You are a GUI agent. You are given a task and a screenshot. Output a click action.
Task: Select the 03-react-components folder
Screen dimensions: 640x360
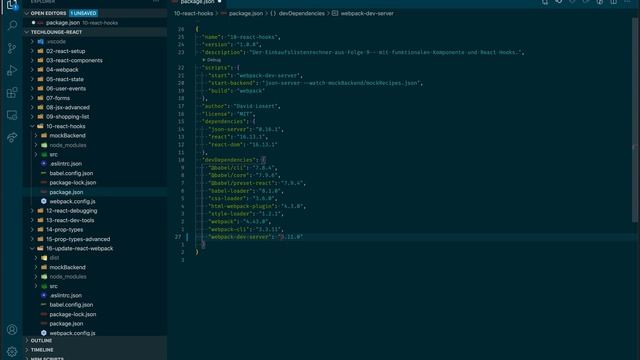(x=74, y=60)
